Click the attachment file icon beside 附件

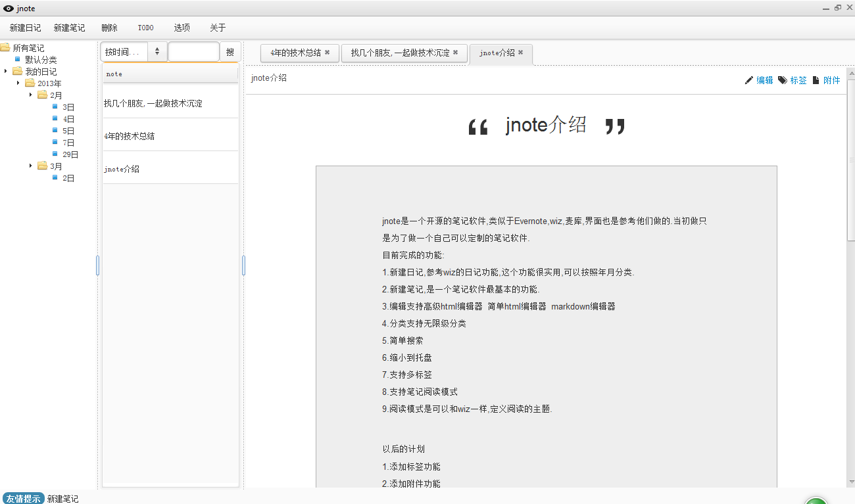point(816,80)
